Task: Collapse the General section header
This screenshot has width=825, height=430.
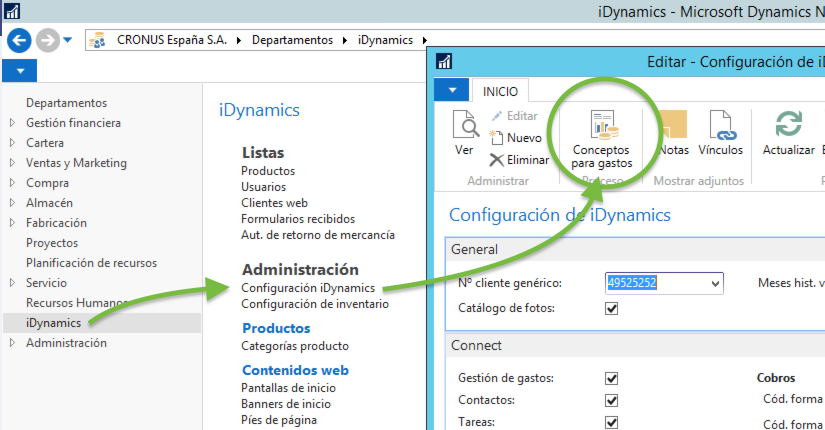Action: tap(635, 249)
